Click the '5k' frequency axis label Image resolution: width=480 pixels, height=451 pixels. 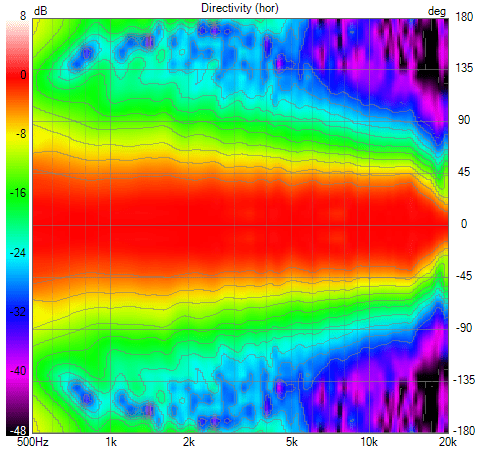point(292,442)
